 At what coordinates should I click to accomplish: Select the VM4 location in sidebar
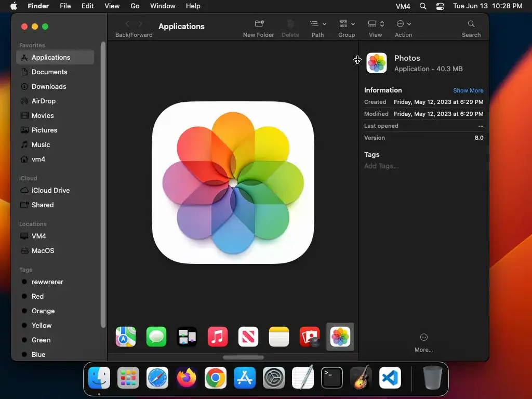pyautogui.click(x=55, y=236)
